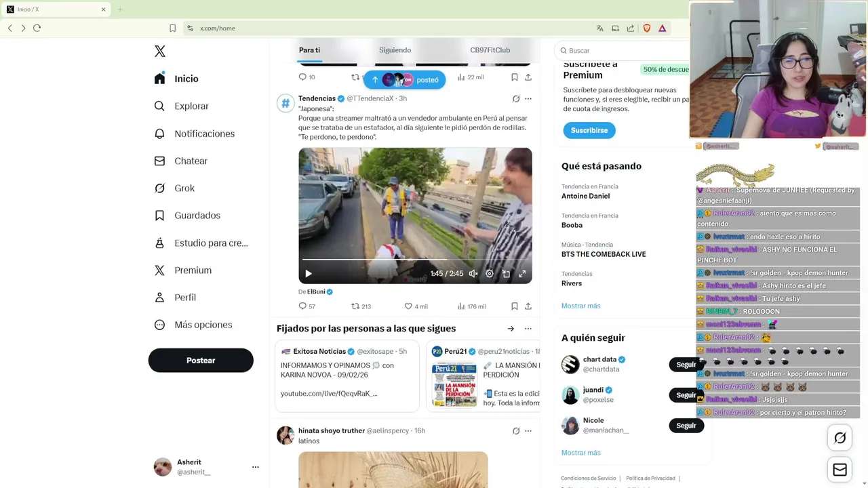Repost the Tendencias post (213)
The image size is (868, 488).
click(361, 306)
